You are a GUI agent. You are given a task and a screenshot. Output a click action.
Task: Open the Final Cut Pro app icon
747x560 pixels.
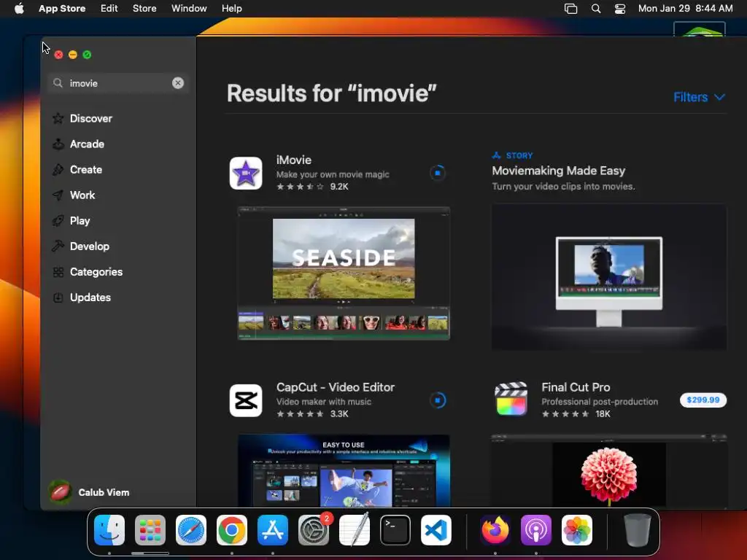tap(511, 400)
